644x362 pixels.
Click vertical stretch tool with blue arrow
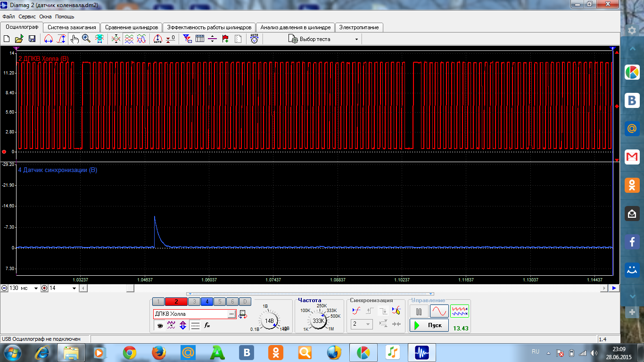coord(61,39)
